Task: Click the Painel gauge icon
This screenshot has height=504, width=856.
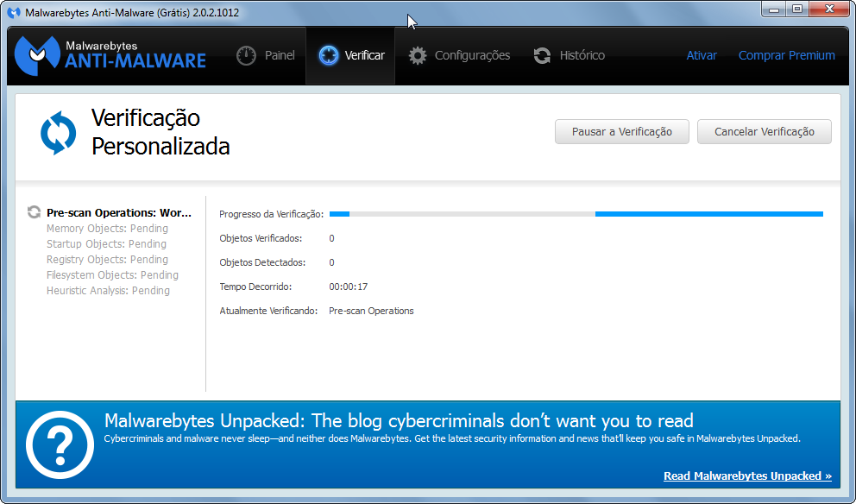Action: (x=246, y=56)
